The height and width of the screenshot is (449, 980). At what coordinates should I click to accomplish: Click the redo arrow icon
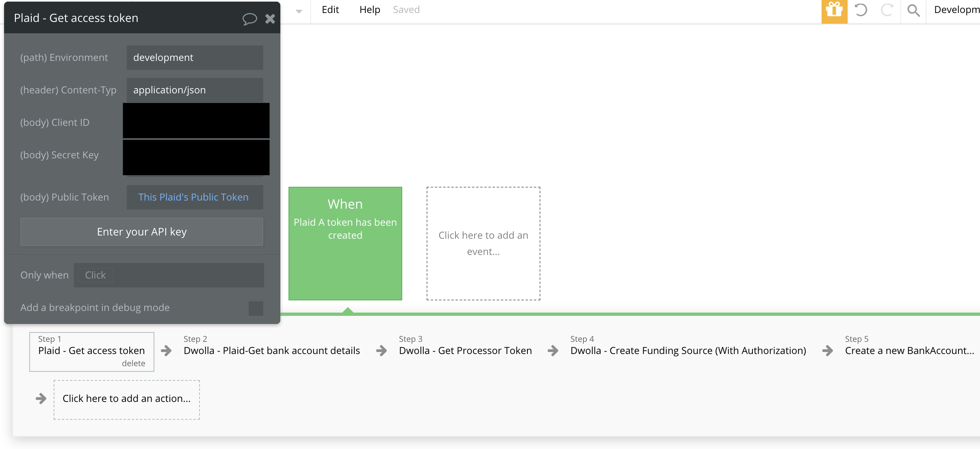coord(887,10)
